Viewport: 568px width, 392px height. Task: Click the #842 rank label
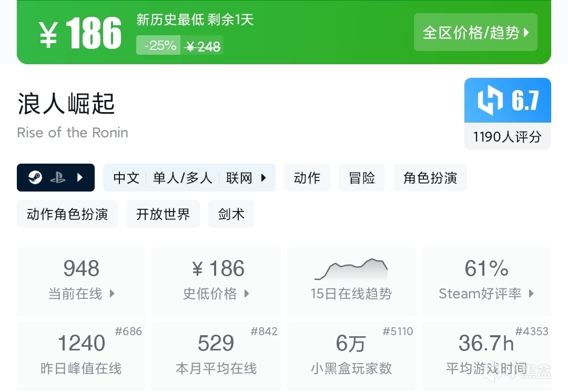(x=264, y=331)
